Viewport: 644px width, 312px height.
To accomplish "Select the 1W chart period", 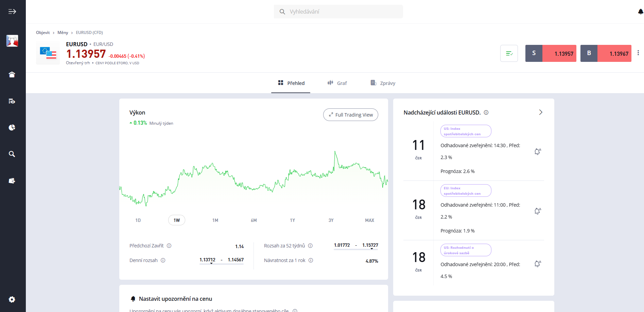I will (177, 220).
